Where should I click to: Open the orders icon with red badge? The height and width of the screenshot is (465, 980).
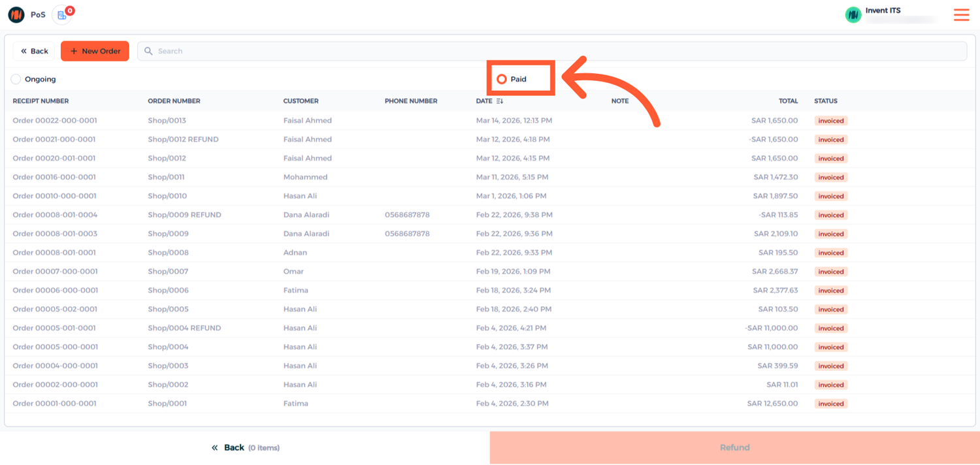62,14
